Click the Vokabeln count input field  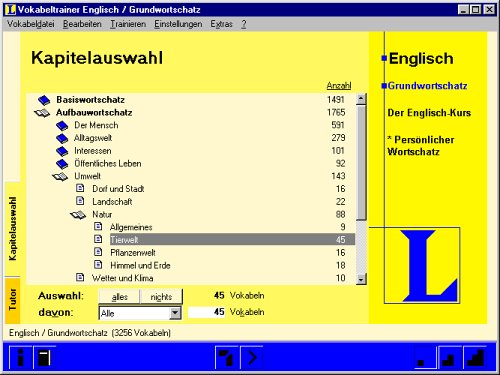click(207, 312)
